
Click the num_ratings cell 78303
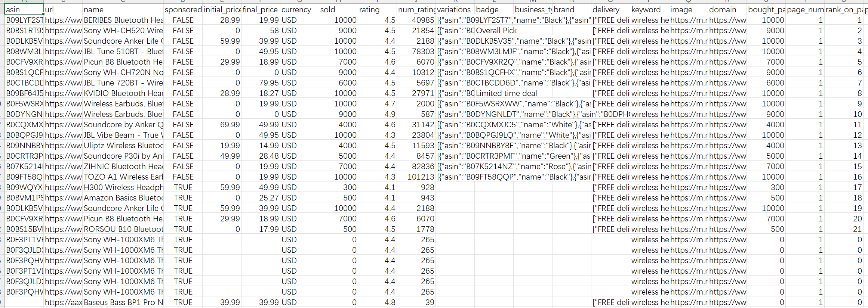coord(416,51)
